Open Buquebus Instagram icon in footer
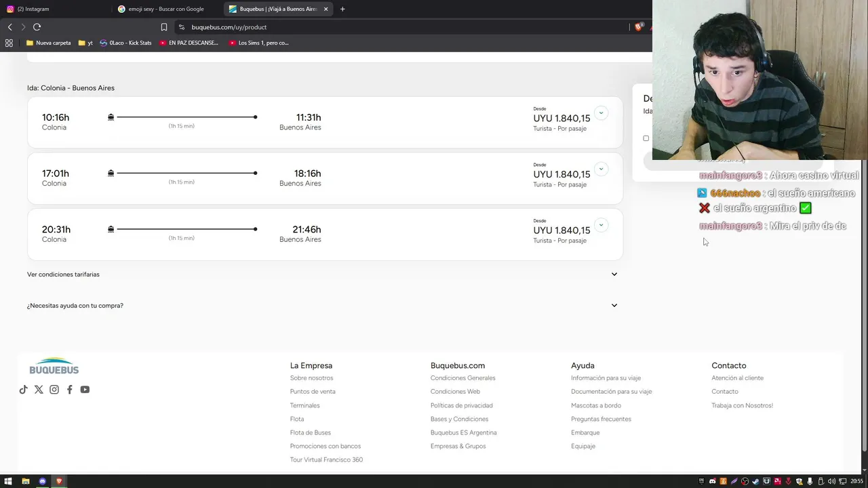Image resolution: width=868 pixels, height=488 pixels. point(54,390)
